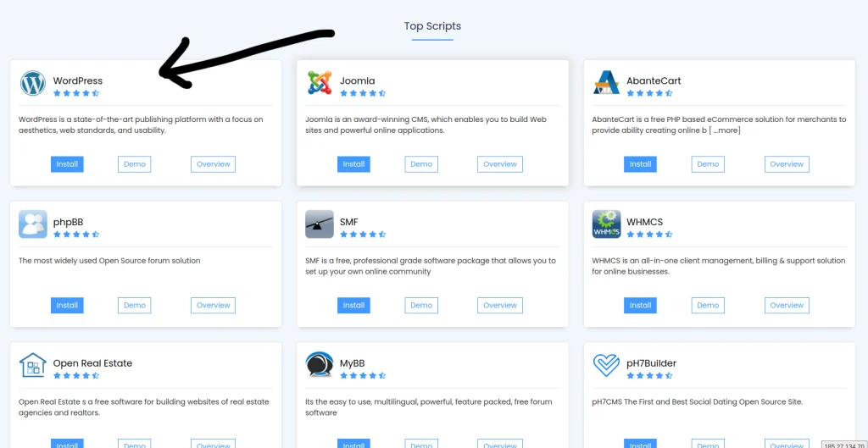Click the SMF description text
Image resolution: width=868 pixels, height=448 pixels.
coord(430,266)
